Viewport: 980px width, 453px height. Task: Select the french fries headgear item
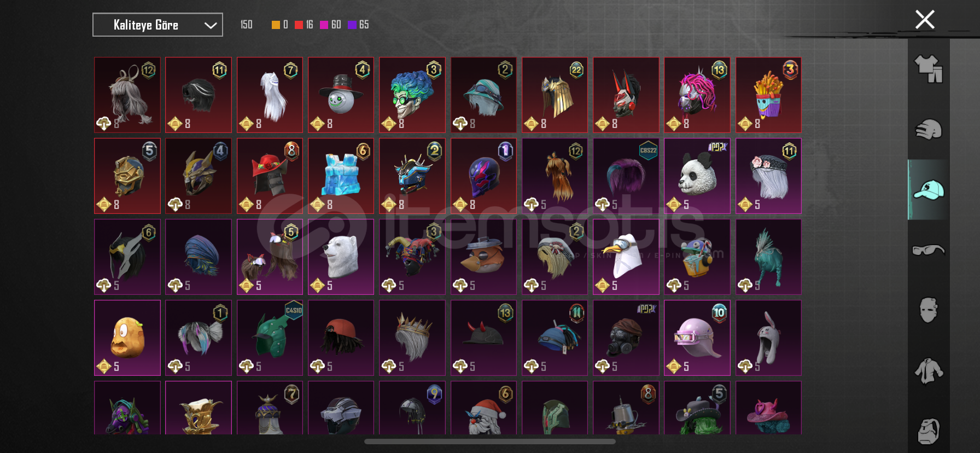pos(768,95)
